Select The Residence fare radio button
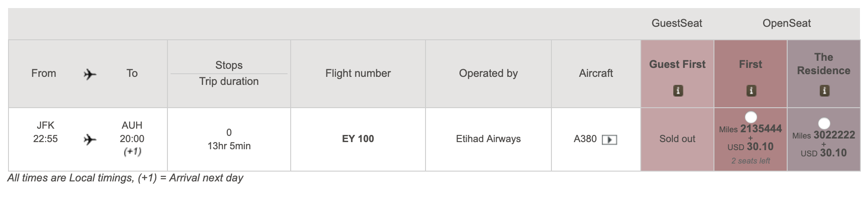The height and width of the screenshot is (210, 868). coord(824,123)
